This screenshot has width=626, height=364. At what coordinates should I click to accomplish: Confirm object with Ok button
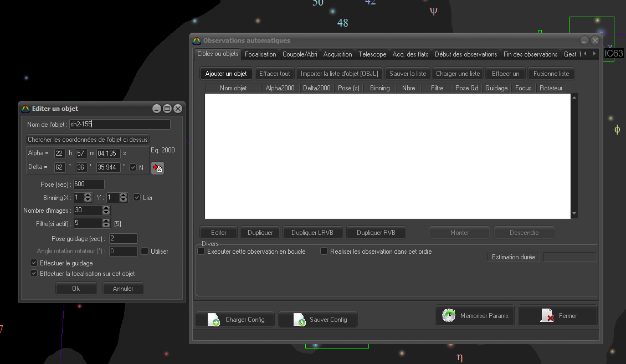(76, 289)
